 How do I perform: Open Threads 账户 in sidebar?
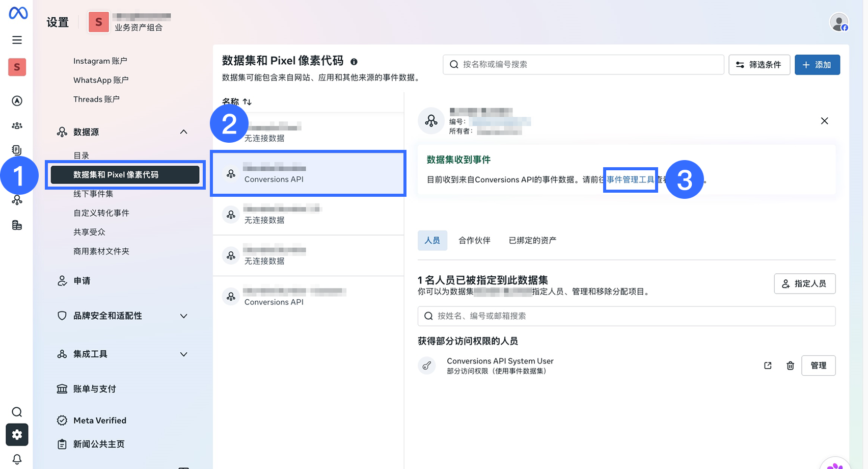96,99
